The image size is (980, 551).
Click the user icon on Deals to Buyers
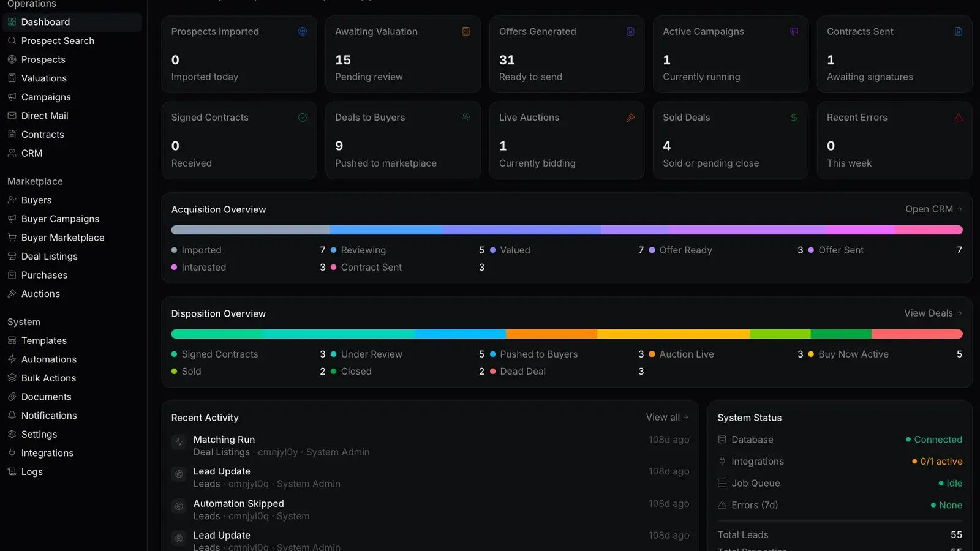pyautogui.click(x=466, y=118)
